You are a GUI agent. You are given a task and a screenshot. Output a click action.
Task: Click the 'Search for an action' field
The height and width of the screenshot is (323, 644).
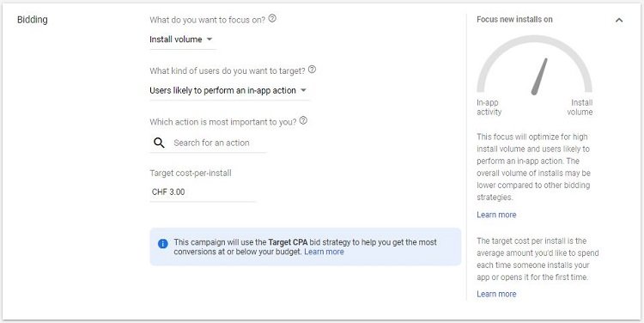click(x=208, y=143)
